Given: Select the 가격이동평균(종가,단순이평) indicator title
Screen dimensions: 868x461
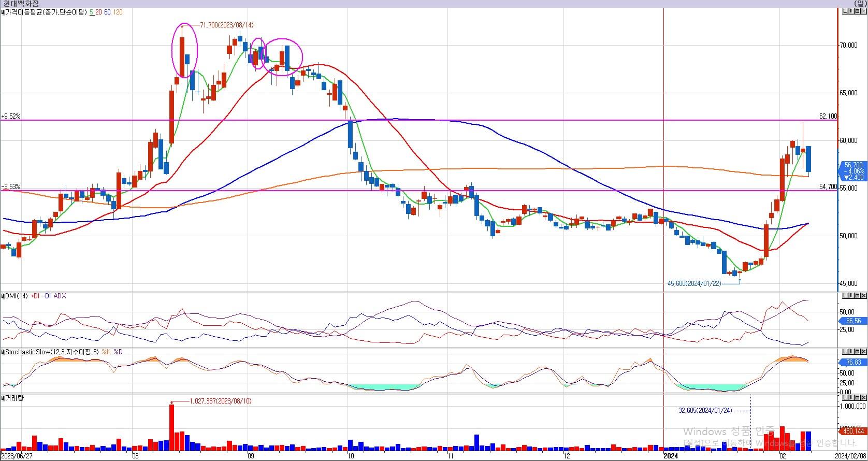Looking at the screenshot, I should (46, 11).
